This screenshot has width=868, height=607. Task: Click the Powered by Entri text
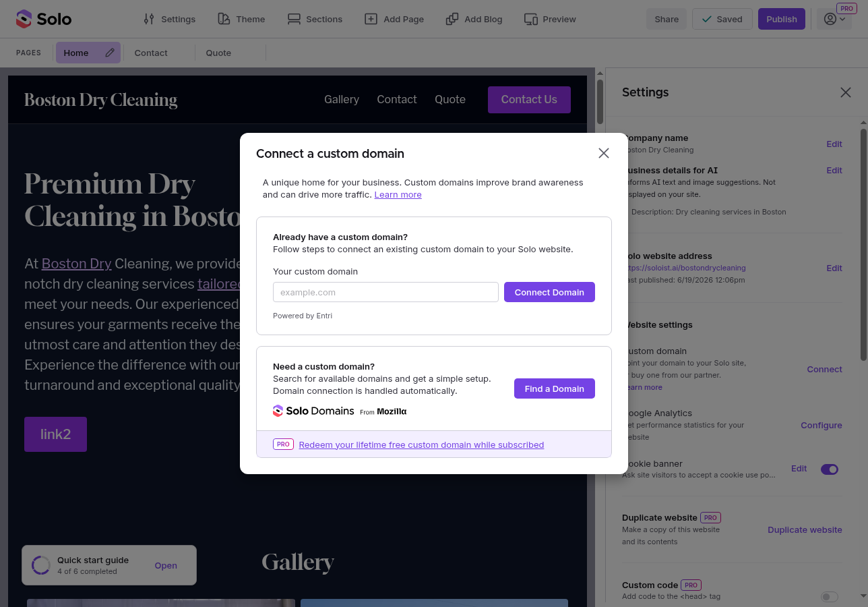(303, 316)
